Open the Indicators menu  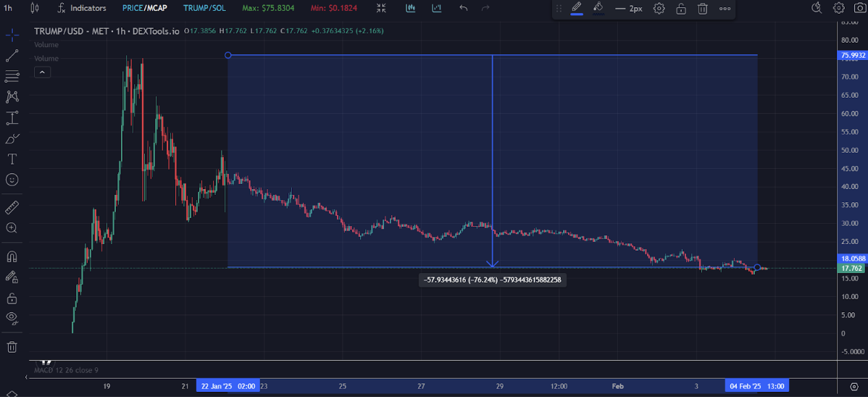(x=82, y=8)
